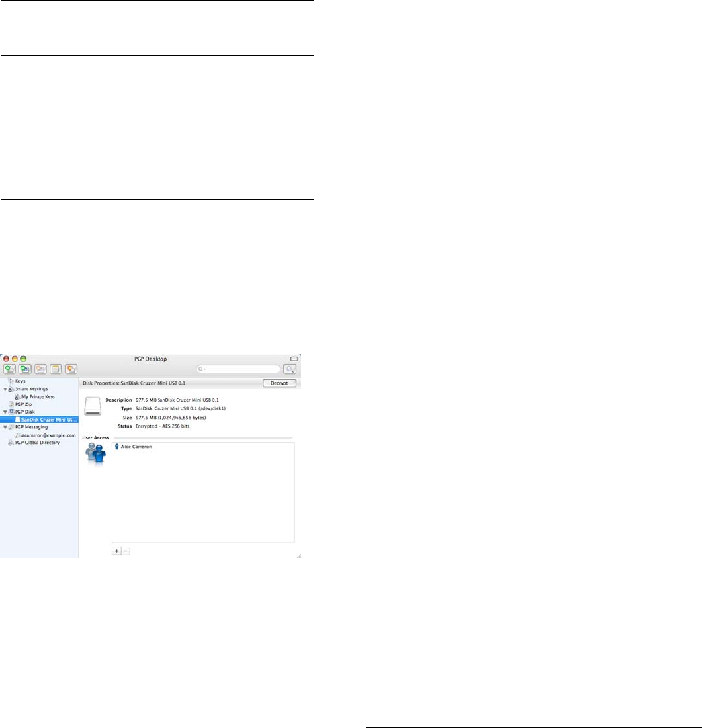Click the status Encrypted - AES 256 bits

point(163,426)
